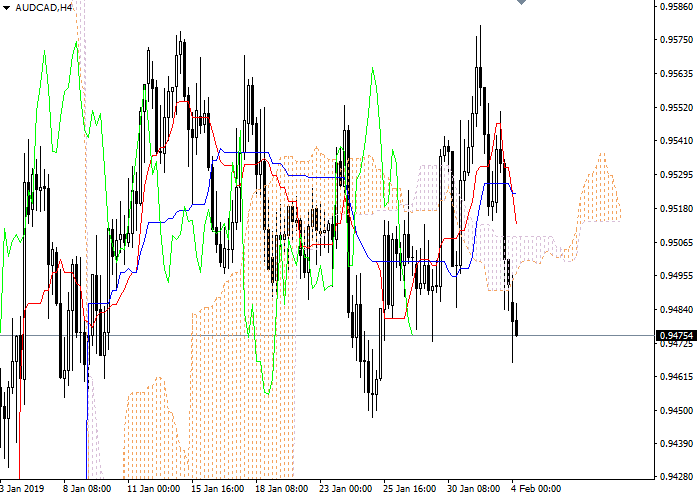Viewport: 700px width, 500px height.
Task: Click the 8 Jan 08:00 time label
Action: pos(87,489)
